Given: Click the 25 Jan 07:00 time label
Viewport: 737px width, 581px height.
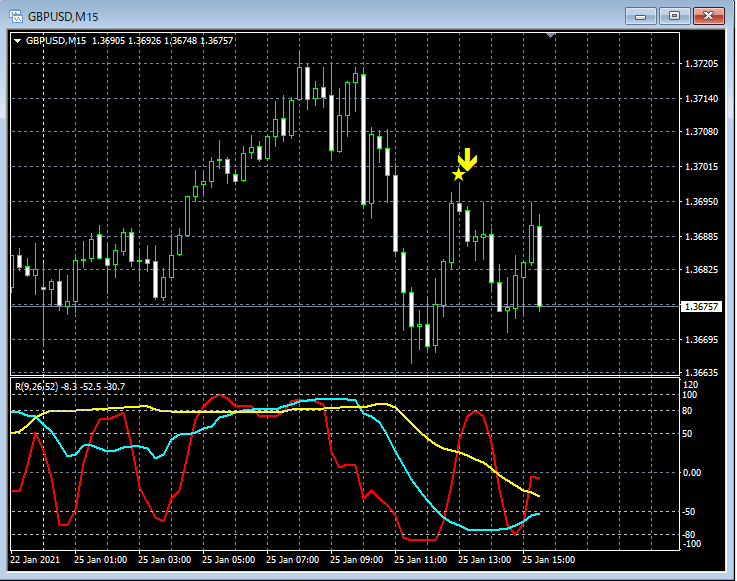Looking at the screenshot, I should 292,559.
